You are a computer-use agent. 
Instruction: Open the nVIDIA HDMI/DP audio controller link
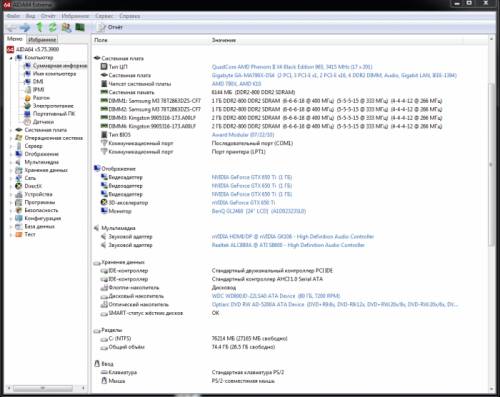(x=293, y=236)
